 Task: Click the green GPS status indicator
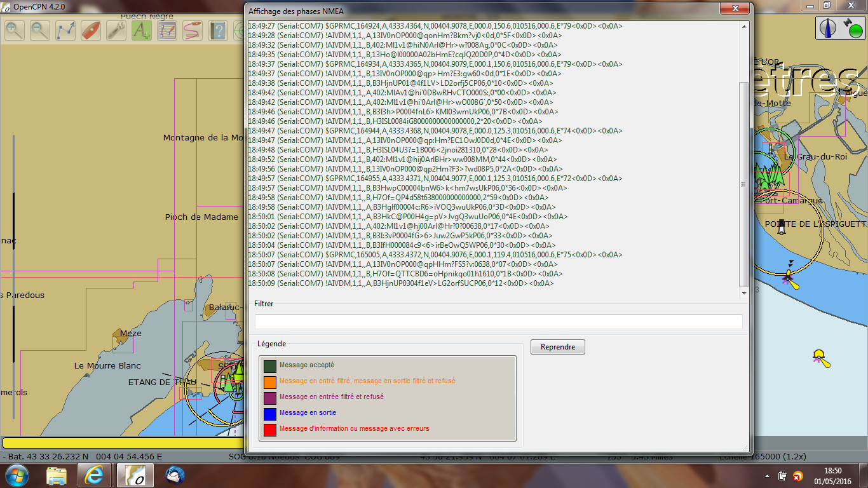point(854,29)
